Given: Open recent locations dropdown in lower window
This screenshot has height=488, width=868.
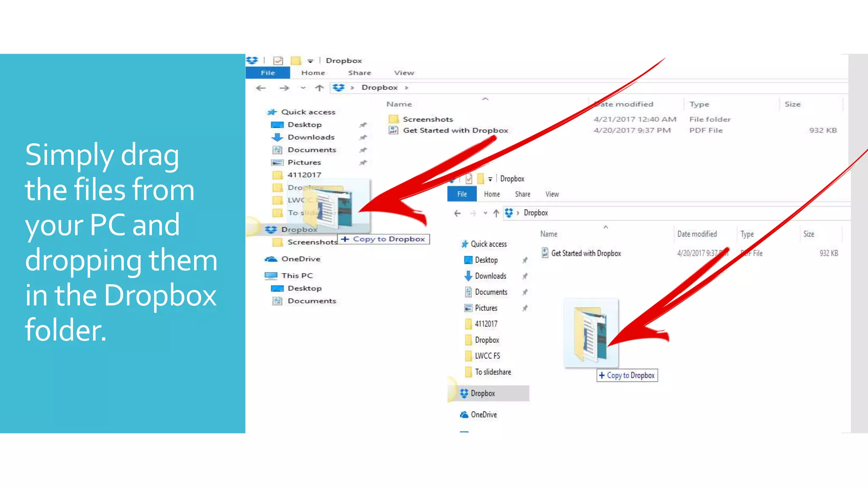Looking at the screenshot, I should 485,213.
